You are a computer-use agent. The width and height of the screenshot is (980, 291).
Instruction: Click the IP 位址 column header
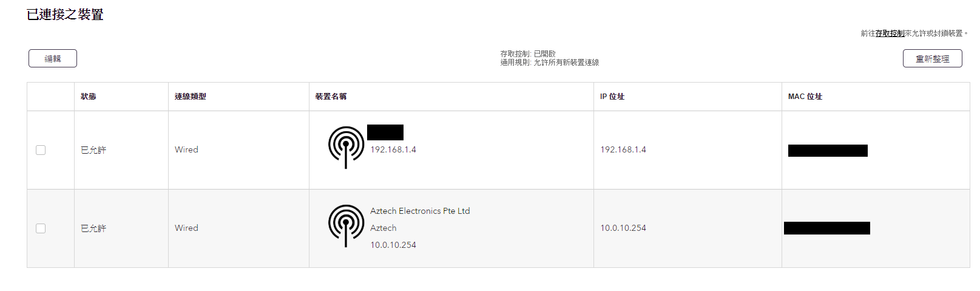pyautogui.click(x=612, y=97)
